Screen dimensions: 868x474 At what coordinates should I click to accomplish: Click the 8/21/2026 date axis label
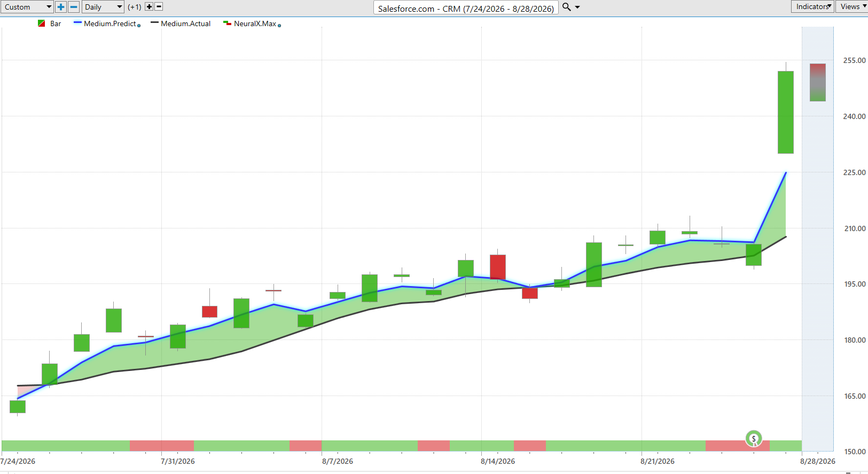pyautogui.click(x=658, y=461)
